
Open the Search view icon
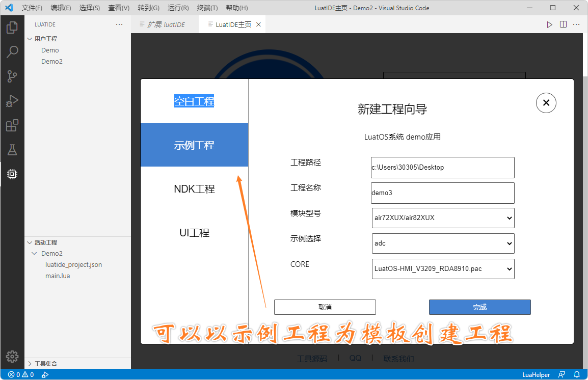tap(12, 52)
